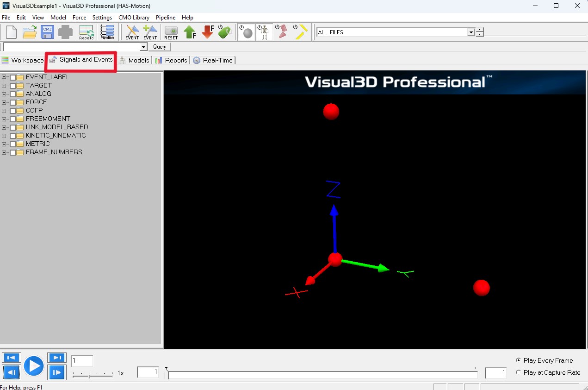Tick the TARGET checkbox

tap(13, 86)
